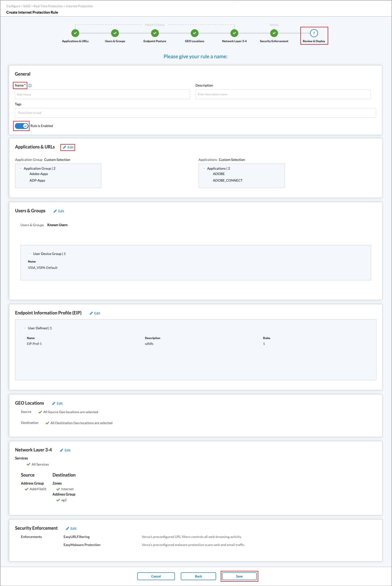Click the Security Enforcement step checkmark icon
The width and height of the screenshot is (392, 586).
(x=274, y=33)
